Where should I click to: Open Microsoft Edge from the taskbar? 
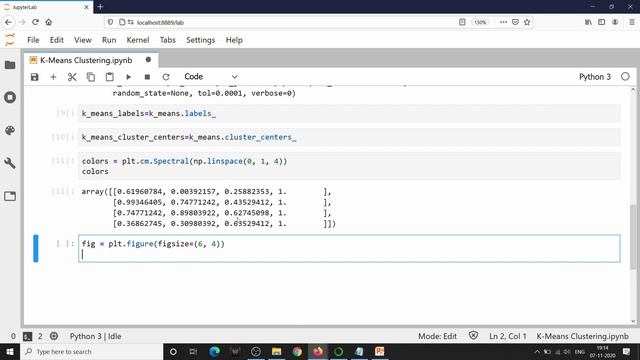(214, 351)
